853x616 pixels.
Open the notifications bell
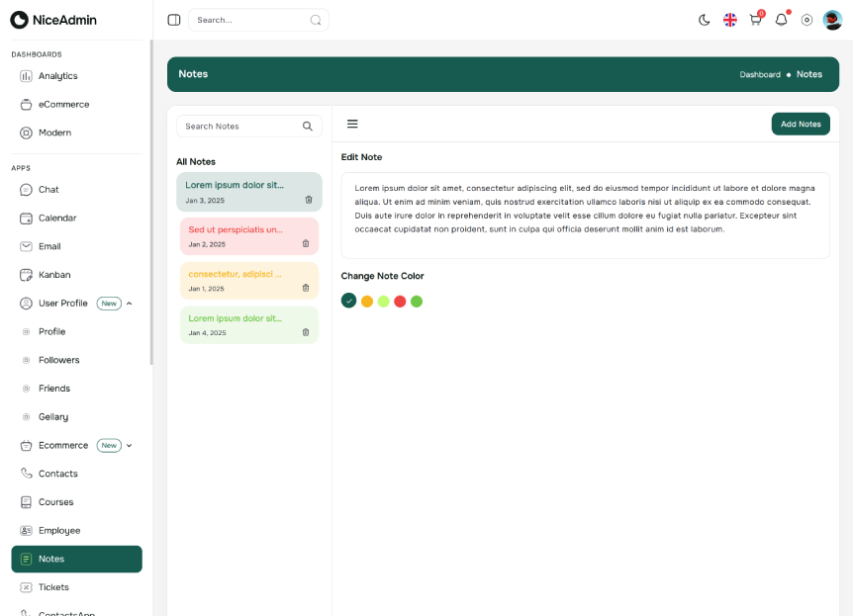(x=781, y=20)
